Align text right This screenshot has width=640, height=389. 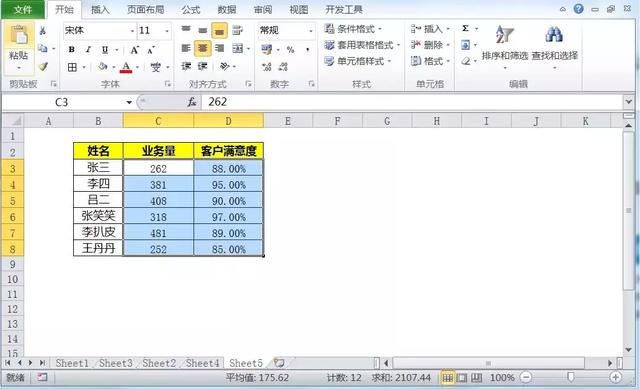tap(219, 48)
